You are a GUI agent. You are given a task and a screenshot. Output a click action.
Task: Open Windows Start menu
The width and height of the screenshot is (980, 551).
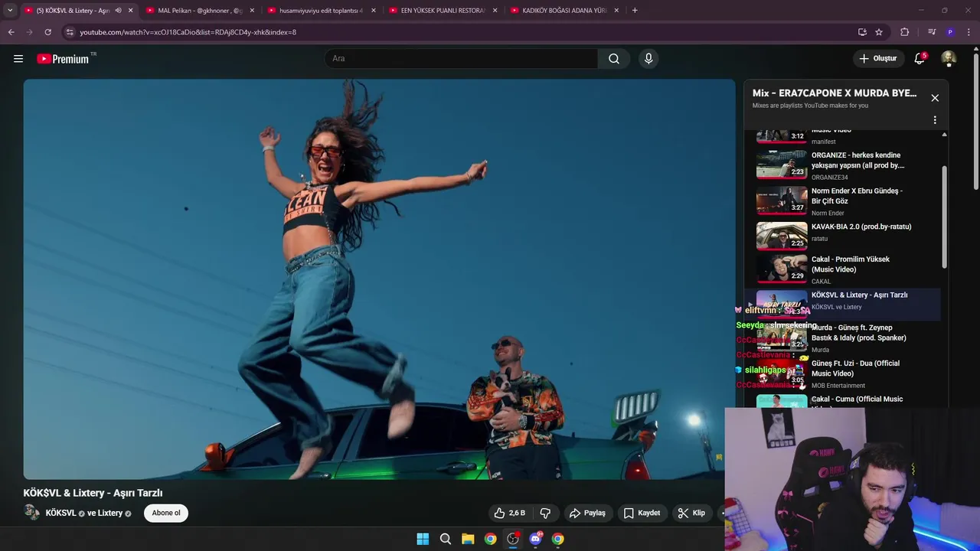click(x=423, y=539)
